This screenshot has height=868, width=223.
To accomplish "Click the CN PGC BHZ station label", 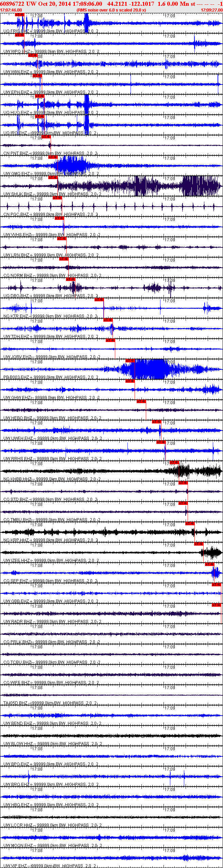I will click(x=16, y=214).
